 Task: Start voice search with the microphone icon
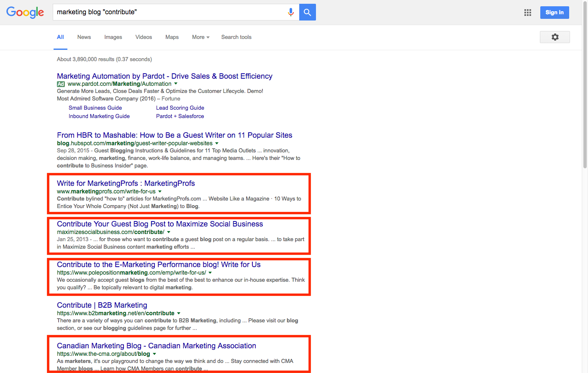click(291, 12)
